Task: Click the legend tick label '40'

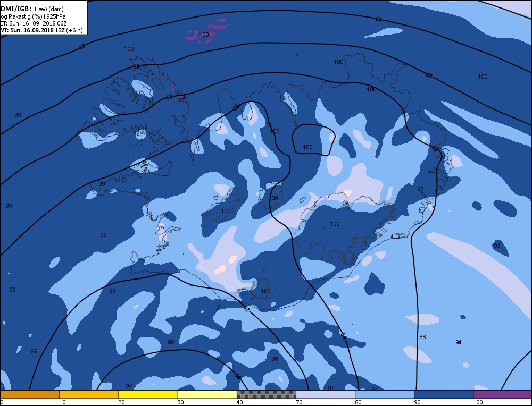Action: 240,402
